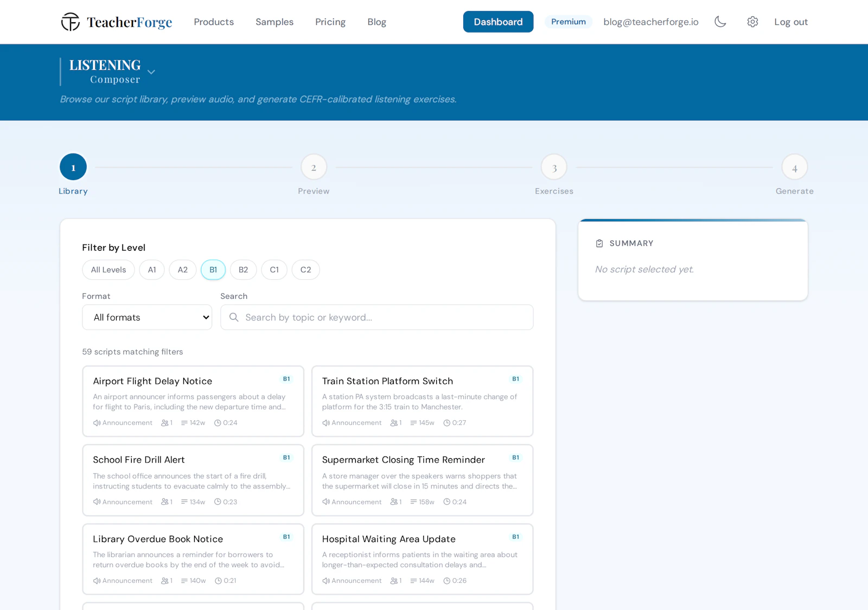The image size is (868, 610).
Task: Open the Samples page
Action: [275, 22]
